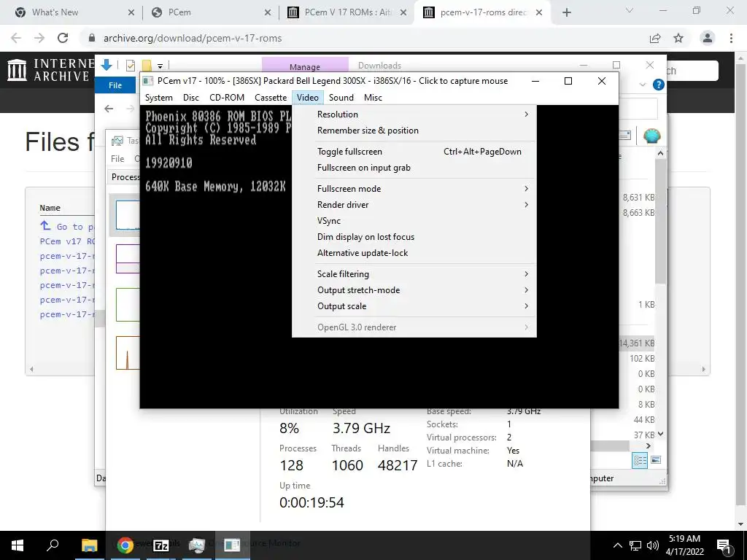The width and height of the screenshot is (747, 560).
Task: Open Task Manager File menu
Action: click(117, 158)
